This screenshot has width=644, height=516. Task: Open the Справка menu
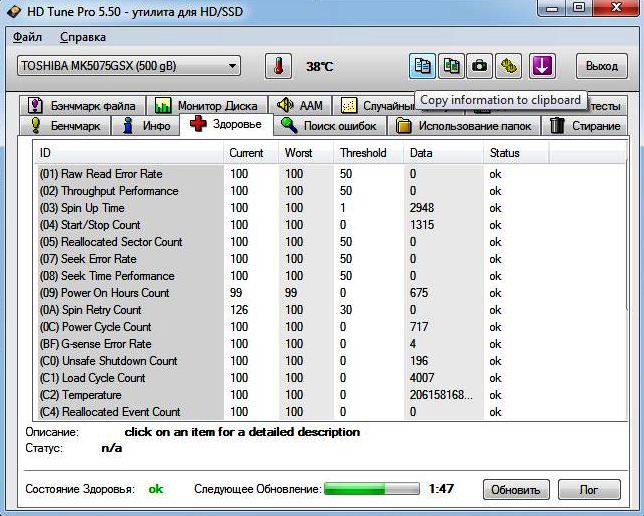[x=83, y=37]
